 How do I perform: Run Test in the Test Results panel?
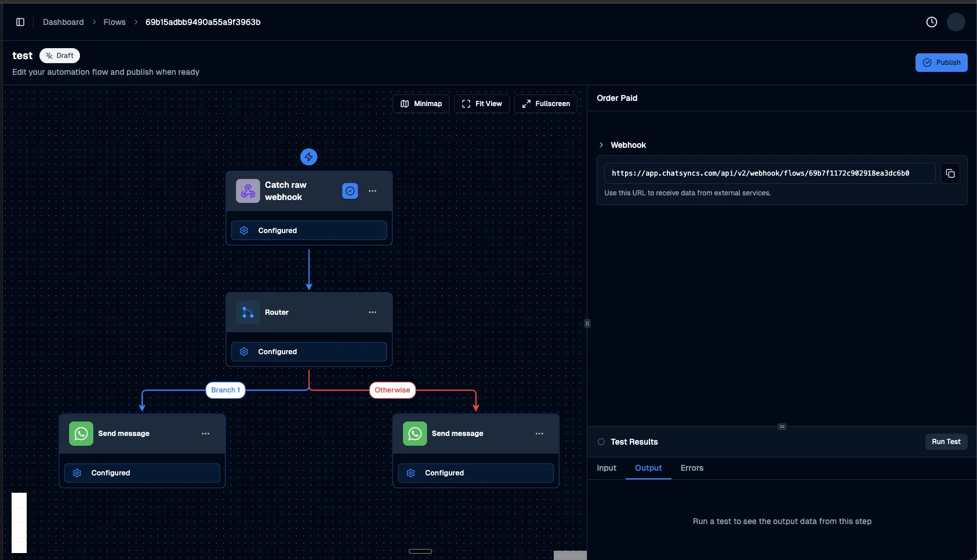[946, 442]
